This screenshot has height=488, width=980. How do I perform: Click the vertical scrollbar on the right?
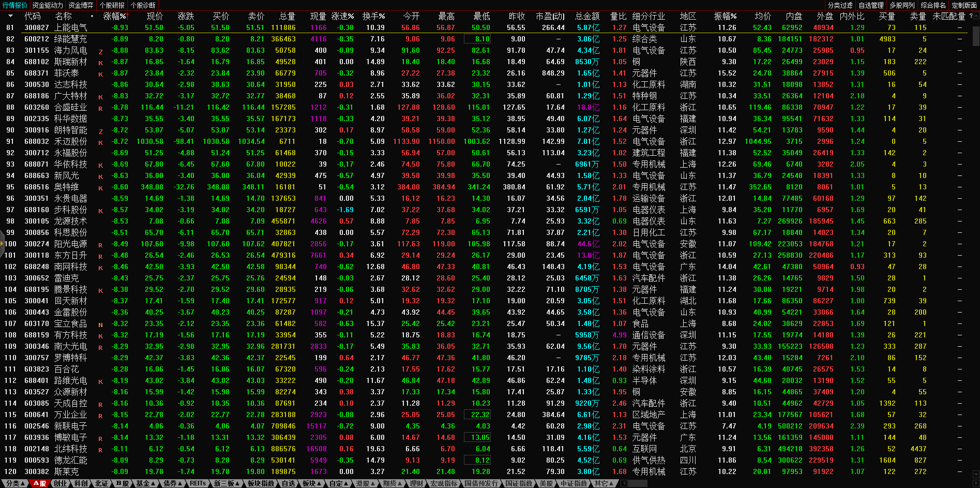click(x=976, y=36)
